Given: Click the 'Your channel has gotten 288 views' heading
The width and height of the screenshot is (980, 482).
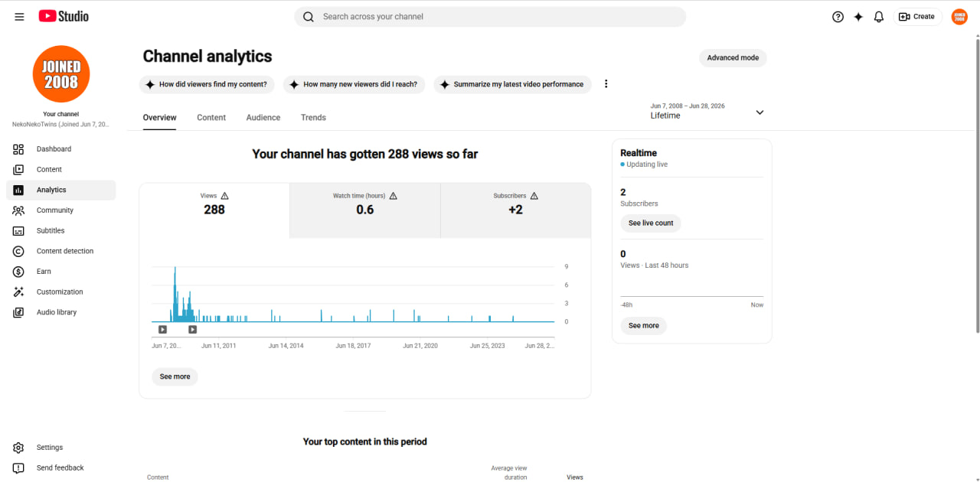Looking at the screenshot, I should 365,155.
